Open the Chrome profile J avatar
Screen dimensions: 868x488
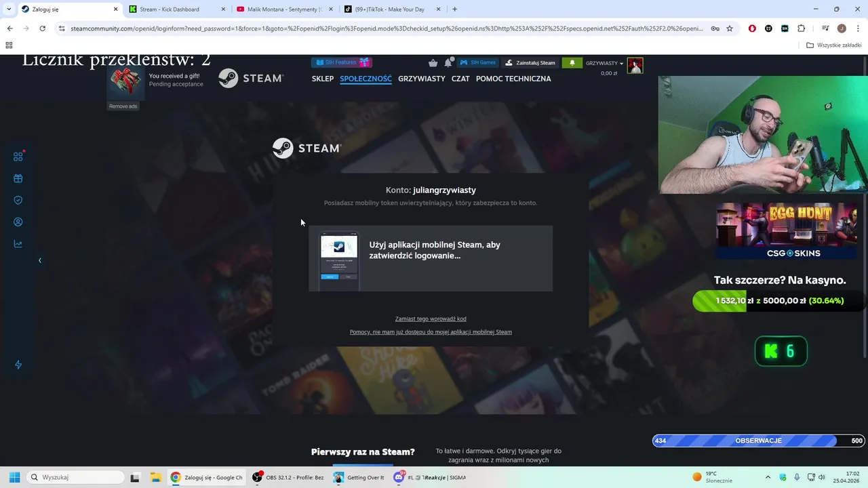tap(842, 28)
